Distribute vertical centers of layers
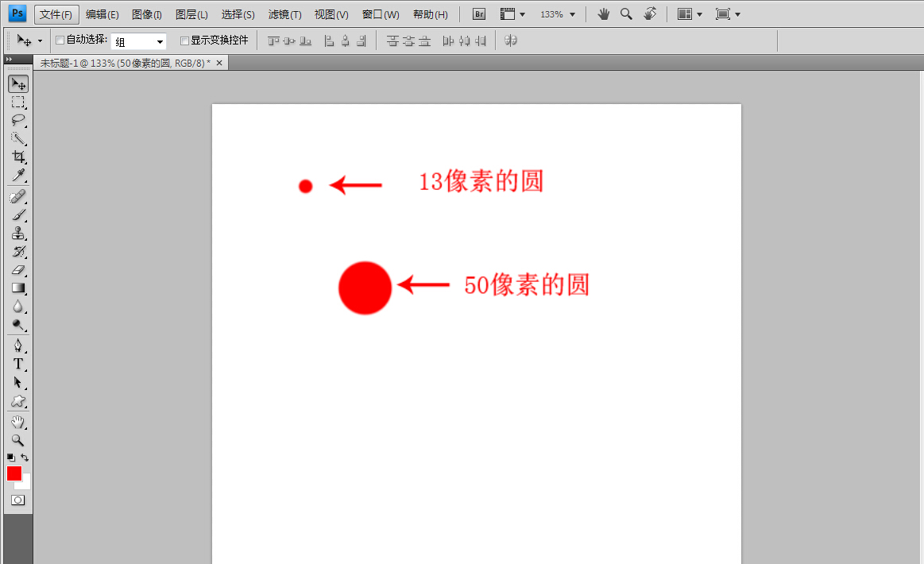The height and width of the screenshot is (564, 924). pyautogui.click(x=408, y=41)
